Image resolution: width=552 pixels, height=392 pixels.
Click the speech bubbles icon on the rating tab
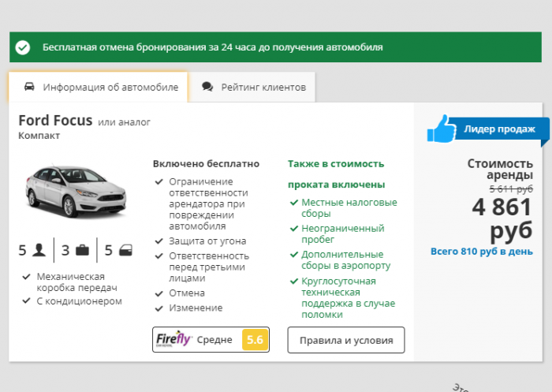pos(207,87)
